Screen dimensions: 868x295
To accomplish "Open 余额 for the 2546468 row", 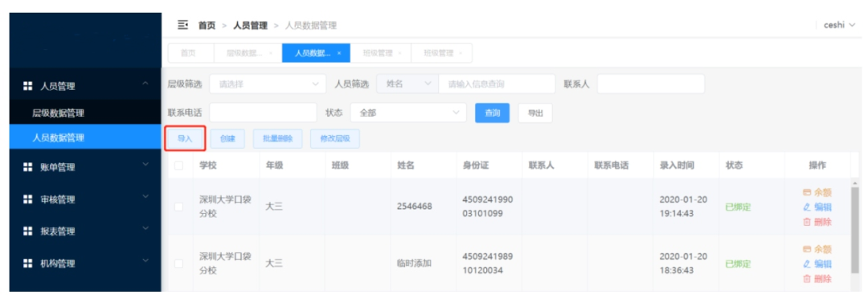I will click(817, 192).
